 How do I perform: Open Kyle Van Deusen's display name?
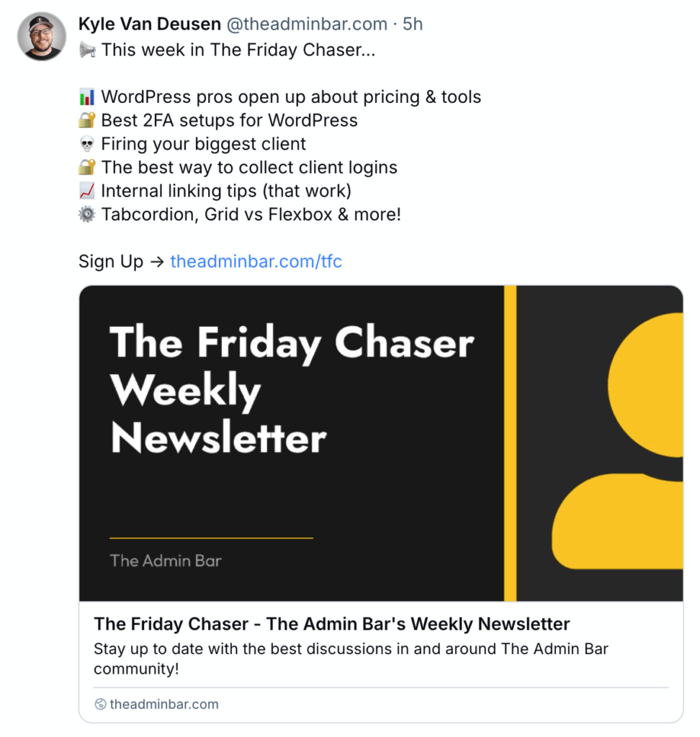click(x=149, y=24)
